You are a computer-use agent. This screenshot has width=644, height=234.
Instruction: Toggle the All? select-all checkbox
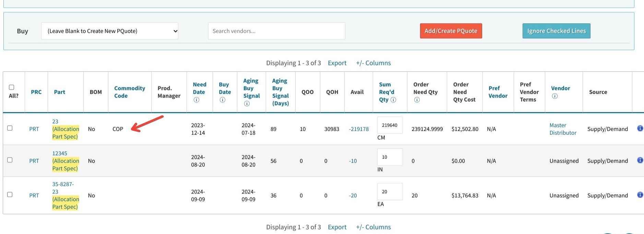tap(11, 87)
